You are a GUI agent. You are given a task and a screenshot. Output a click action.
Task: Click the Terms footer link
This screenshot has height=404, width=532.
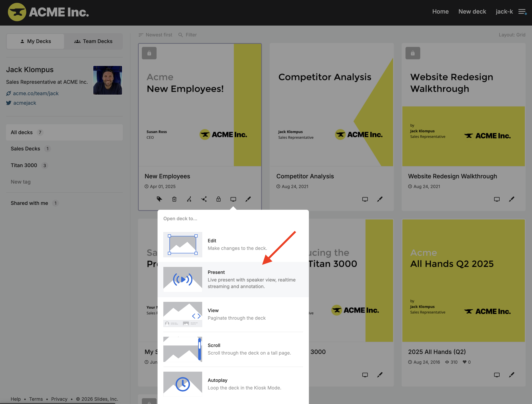[36, 399]
